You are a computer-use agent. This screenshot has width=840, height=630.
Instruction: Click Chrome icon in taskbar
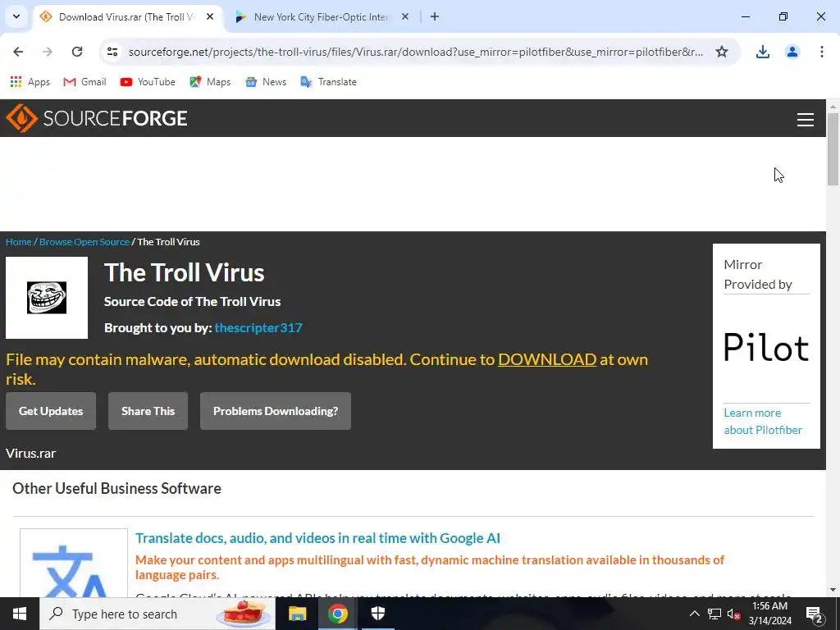337,614
